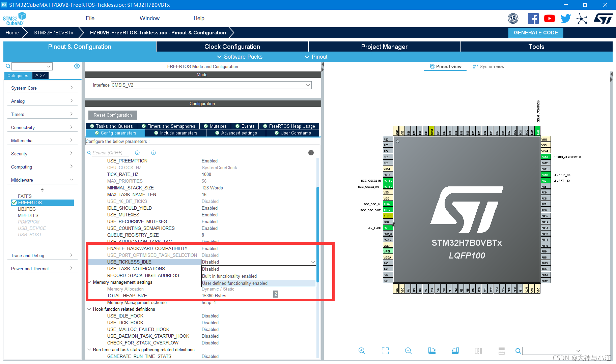Switch to the Clock Configuration tab
Viewport: 616px width, 364px height.
click(232, 47)
